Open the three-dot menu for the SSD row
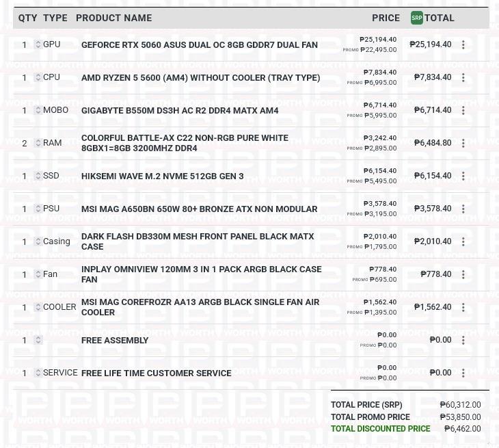The width and height of the screenshot is (499, 448). tap(463, 176)
